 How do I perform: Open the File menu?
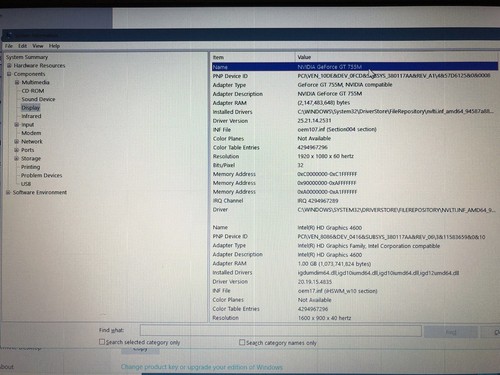9,46
